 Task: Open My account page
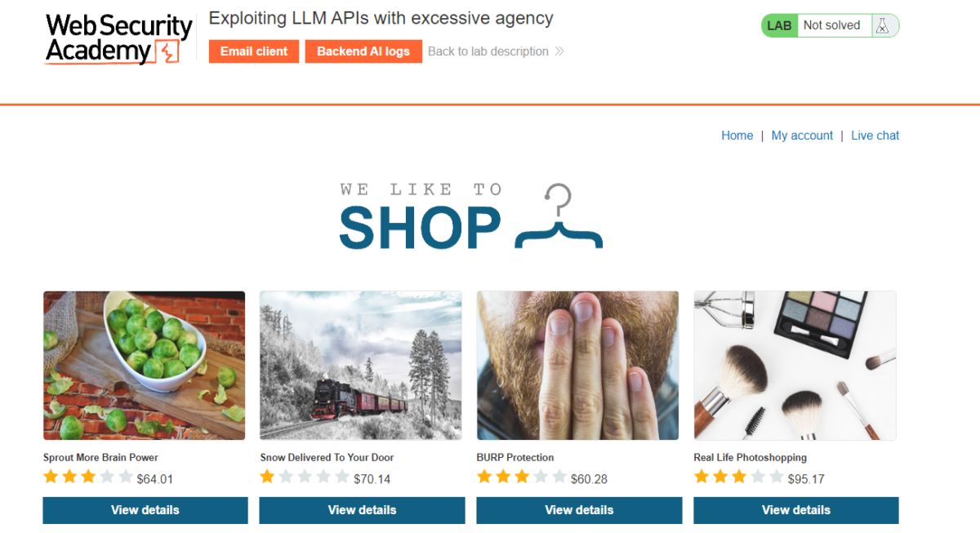pyautogui.click(x=802, y=135)
